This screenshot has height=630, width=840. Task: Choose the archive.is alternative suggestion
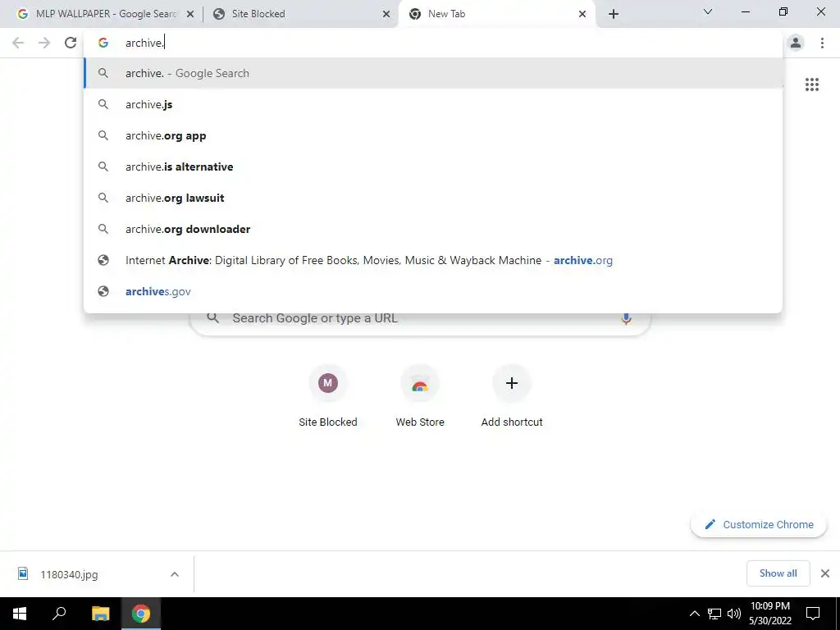click(433, 167)
